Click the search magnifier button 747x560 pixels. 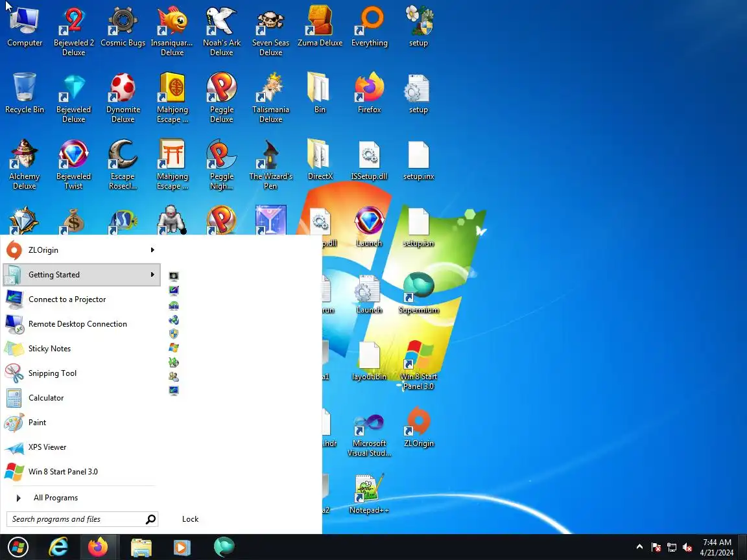click(x=150, y=519)
